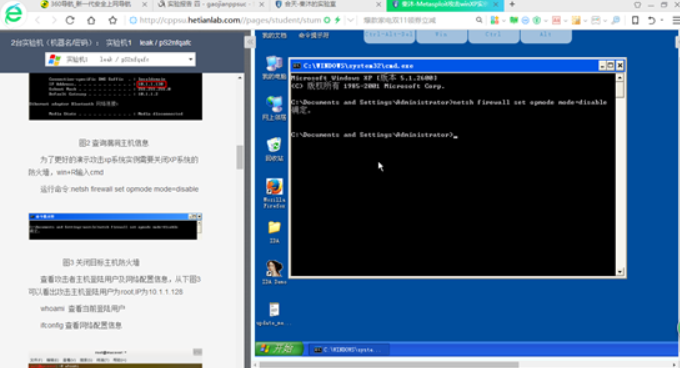
Task: Click the green book toolbar icon
Action: [x=514, y=20]
